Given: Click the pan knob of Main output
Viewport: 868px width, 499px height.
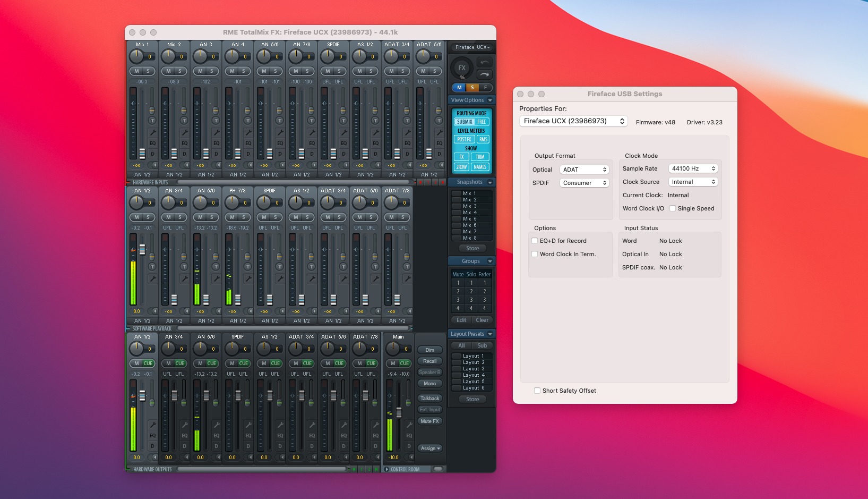Looking at the screenshot, I should click(x=392, y=348).
